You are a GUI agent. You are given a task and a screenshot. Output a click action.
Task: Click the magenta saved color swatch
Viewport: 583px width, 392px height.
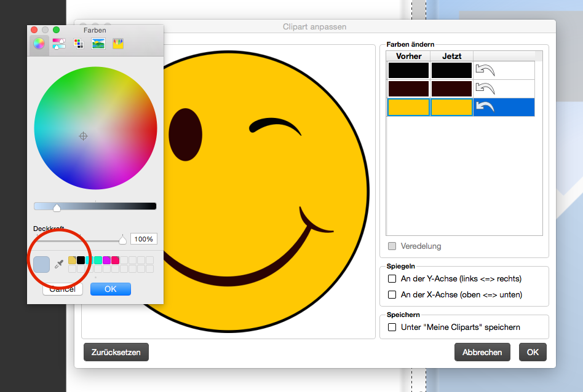click(106, 261)
